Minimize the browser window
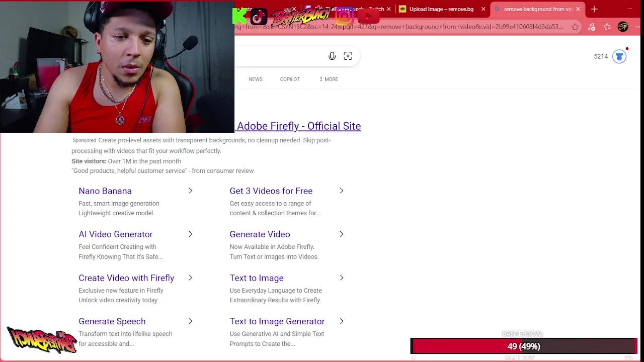This screenshot has width=644, height=362. pyautogui.click(x=630, y=9)
